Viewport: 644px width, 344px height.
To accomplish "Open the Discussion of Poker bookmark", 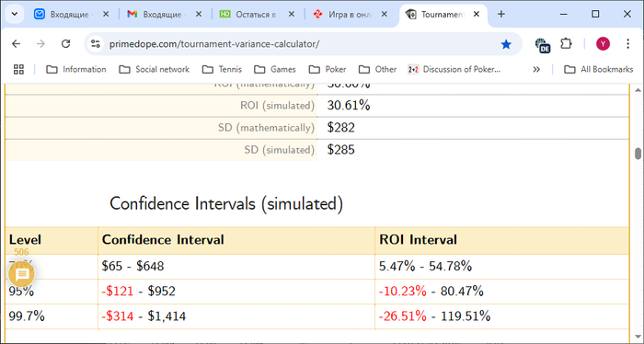I will pyautogui.click(x=454, y=69).
